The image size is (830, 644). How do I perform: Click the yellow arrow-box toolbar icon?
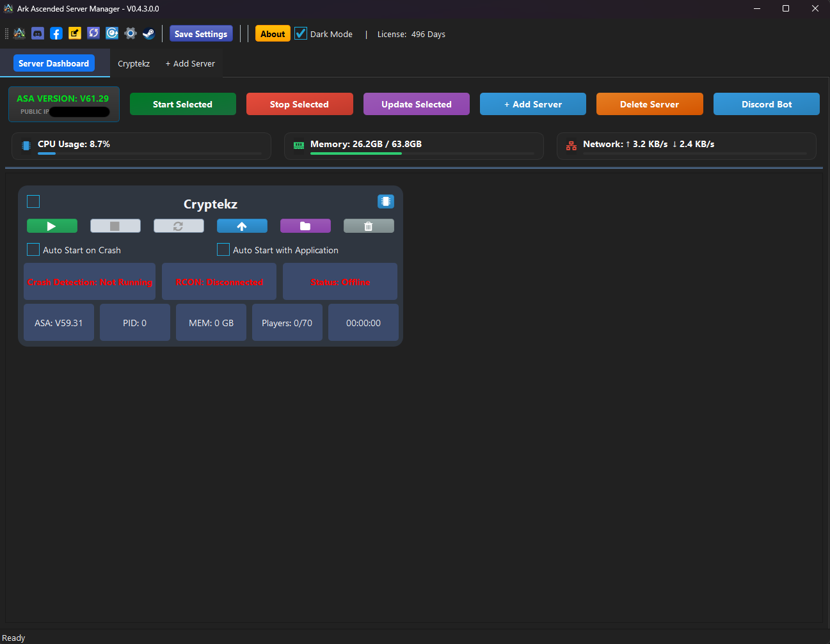(x=75, y=33)
